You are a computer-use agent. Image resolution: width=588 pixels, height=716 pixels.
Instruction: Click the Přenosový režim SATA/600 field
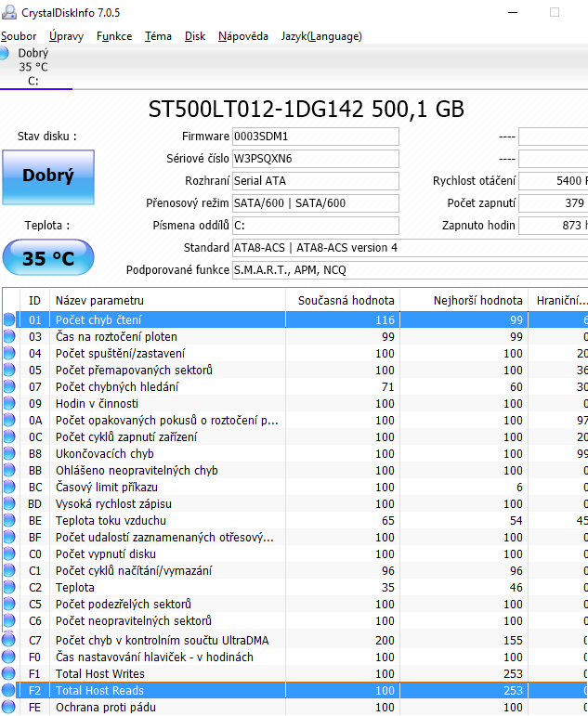(316, 203)
